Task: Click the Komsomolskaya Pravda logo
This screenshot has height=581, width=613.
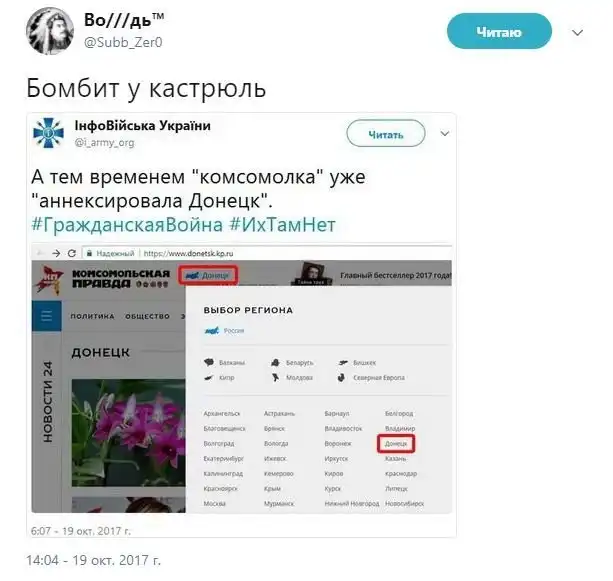Action: 102,279
